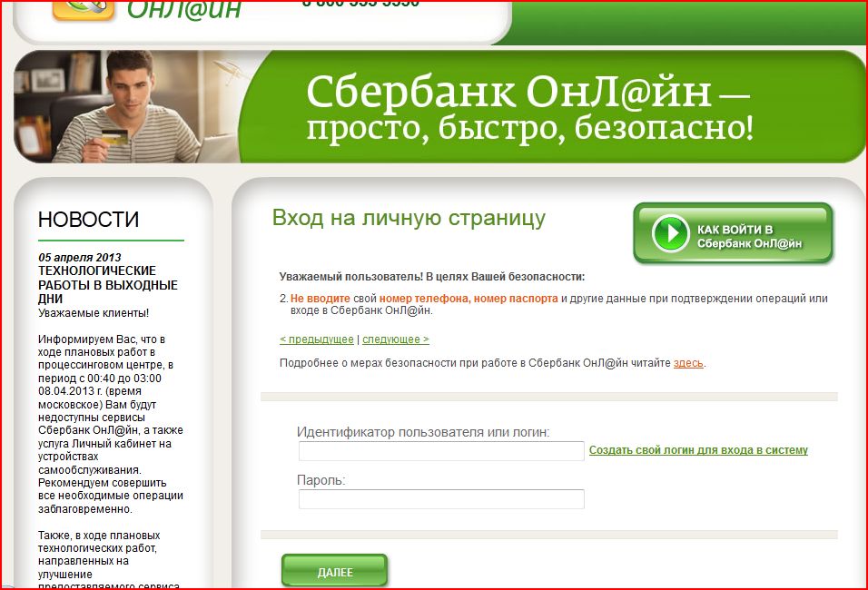This screenshot has width=868, height=590.
Task: Click the news date 05 апреля 2013
Action: pos(79,258)
